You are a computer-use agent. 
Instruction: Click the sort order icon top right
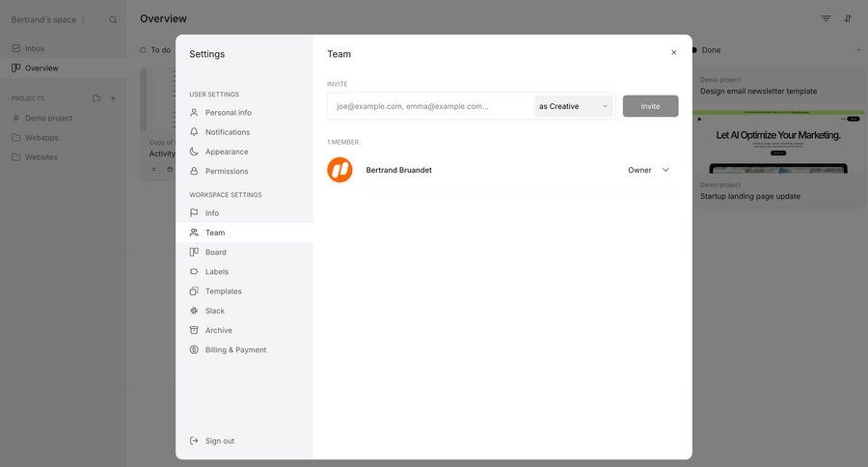tap(848, 18)
